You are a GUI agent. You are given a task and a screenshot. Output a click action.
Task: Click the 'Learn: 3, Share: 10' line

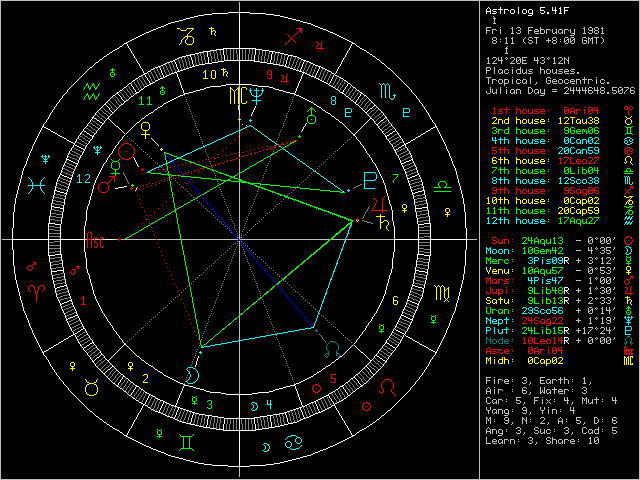tap(542, 441)
